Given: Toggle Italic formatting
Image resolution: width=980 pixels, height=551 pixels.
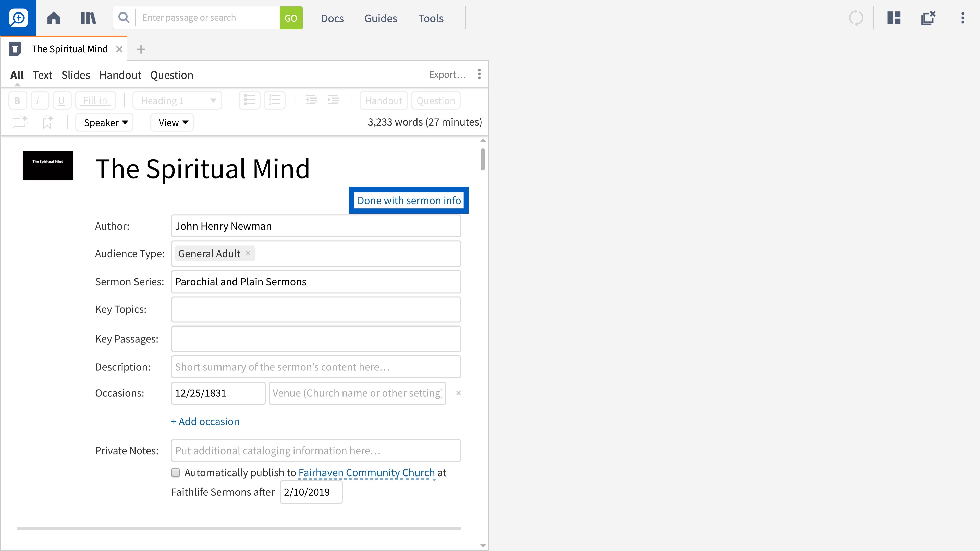Looking at the screenshot, I should click(x=40, y=101).
